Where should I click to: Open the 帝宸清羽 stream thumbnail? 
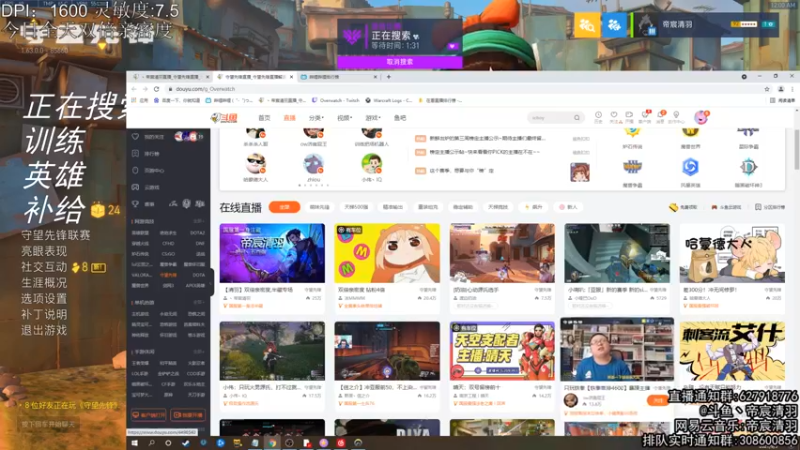[272, 253]
